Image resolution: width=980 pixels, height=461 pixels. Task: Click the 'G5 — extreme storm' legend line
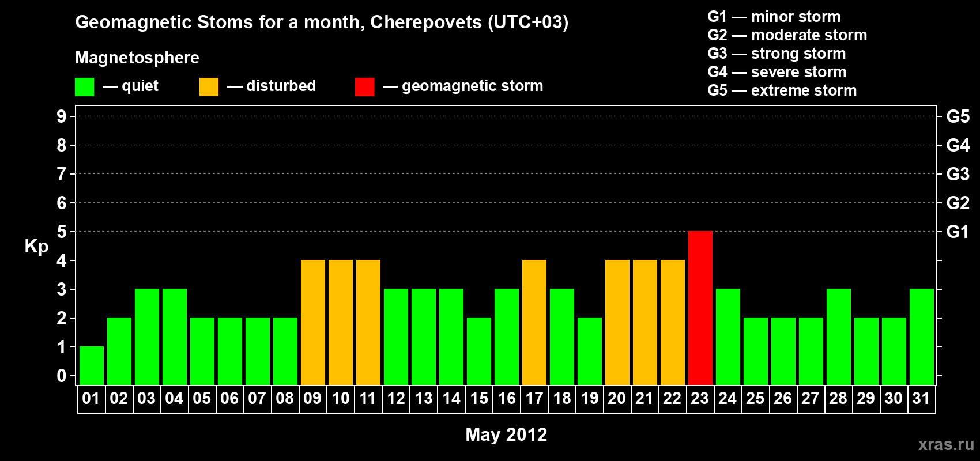click(x=782, y=90)
